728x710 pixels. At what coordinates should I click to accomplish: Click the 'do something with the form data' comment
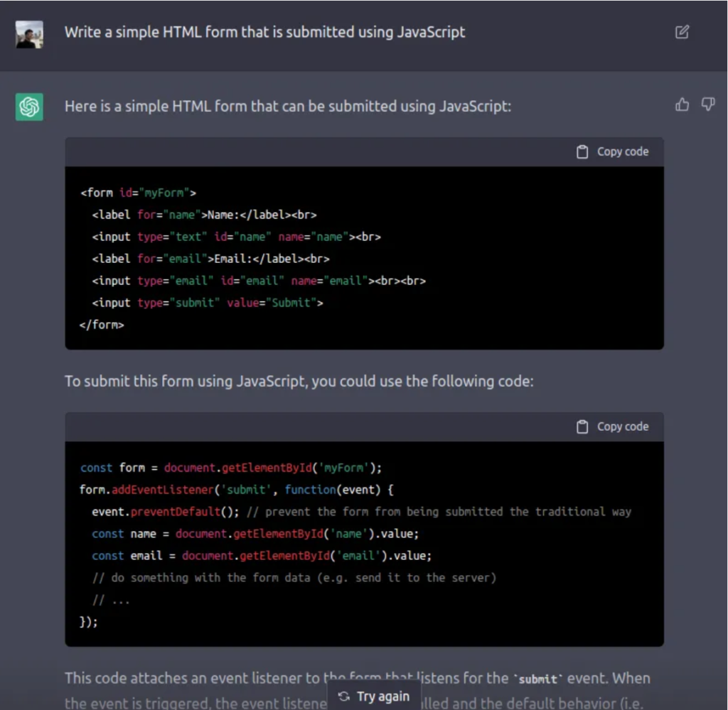(x=294, y=578)
